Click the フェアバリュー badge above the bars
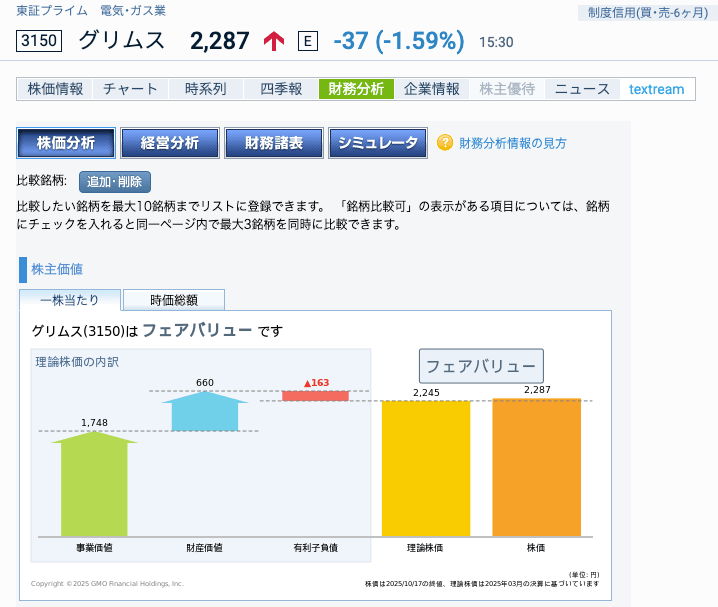This screenshot has width=718, height=607. (x=481, y=366)
